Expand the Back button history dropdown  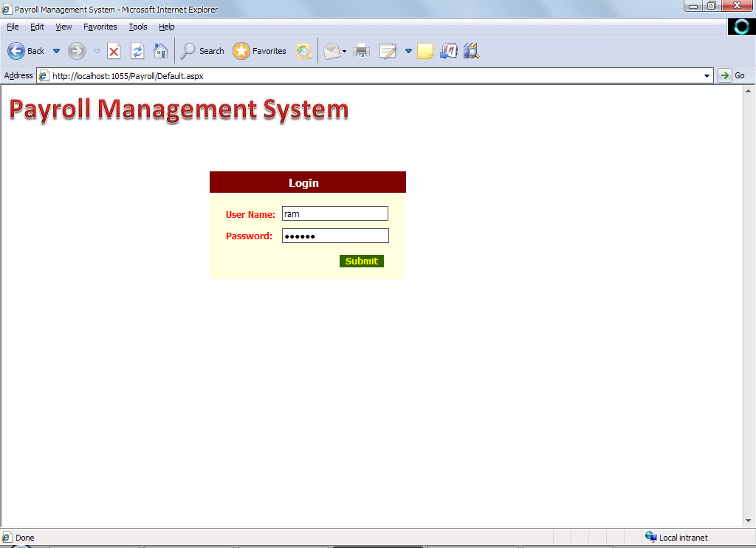pyautogui.click(x=56, y=51)
